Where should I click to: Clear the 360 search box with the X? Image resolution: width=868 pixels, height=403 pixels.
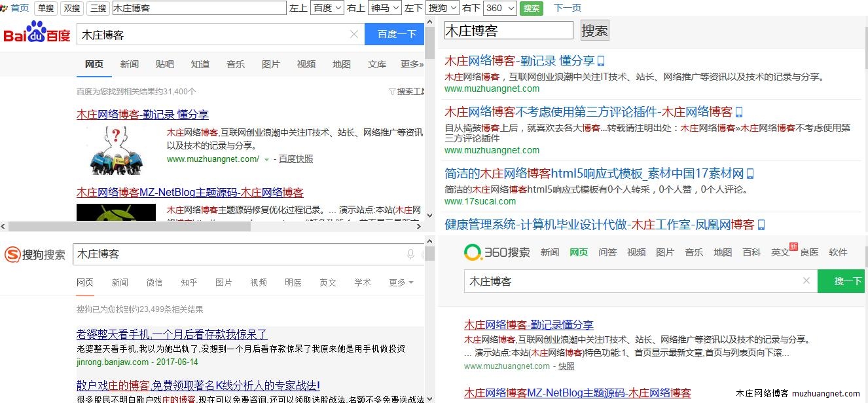click(806, 280)
